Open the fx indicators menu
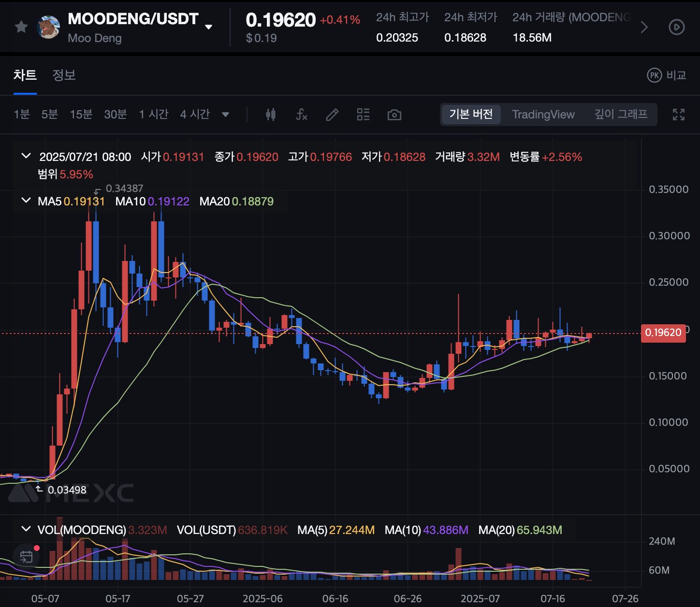Screen dimensions: 700x607 [x=301, y=115]
